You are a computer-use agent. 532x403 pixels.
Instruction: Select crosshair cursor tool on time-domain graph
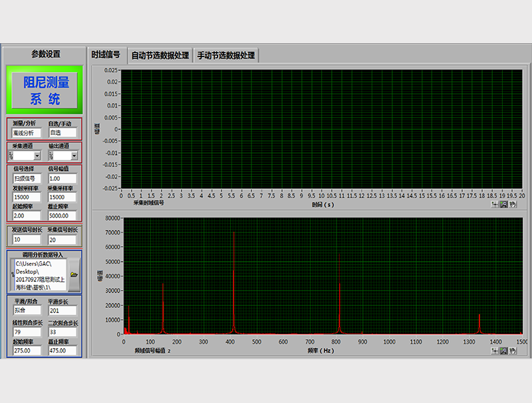tap(495, 205)
